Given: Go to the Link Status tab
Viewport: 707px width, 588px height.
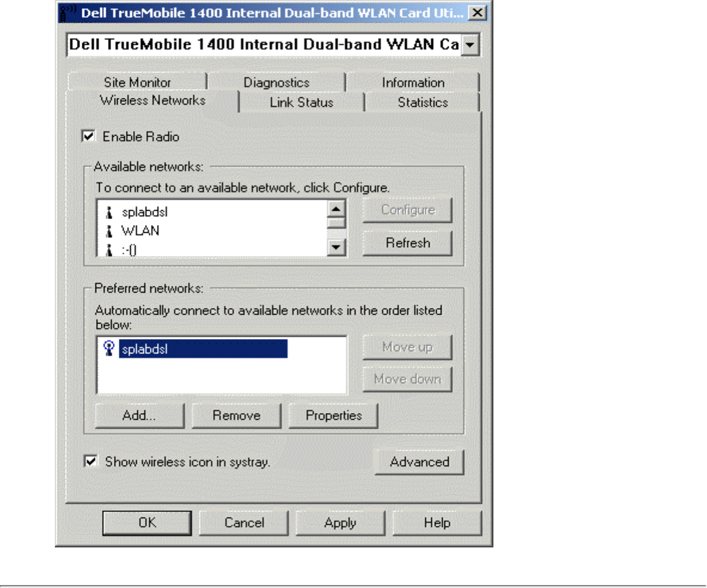Looking at the screenshot, I should (301, 103).
